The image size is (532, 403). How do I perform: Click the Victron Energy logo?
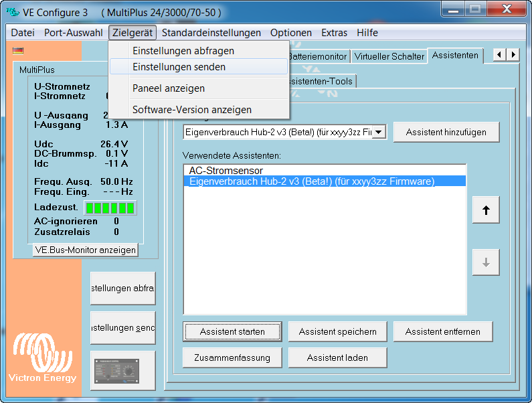click(x=42, y=356)
